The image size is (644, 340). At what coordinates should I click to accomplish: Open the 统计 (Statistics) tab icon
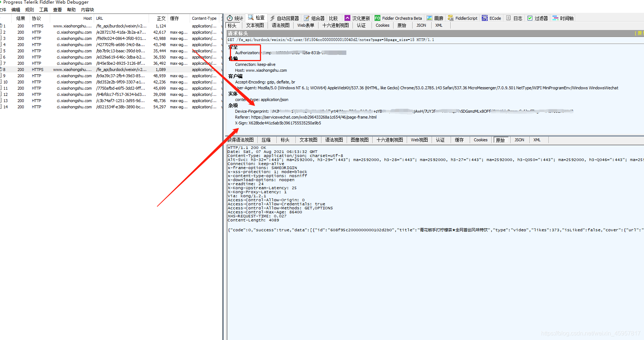tap(230, 18)
